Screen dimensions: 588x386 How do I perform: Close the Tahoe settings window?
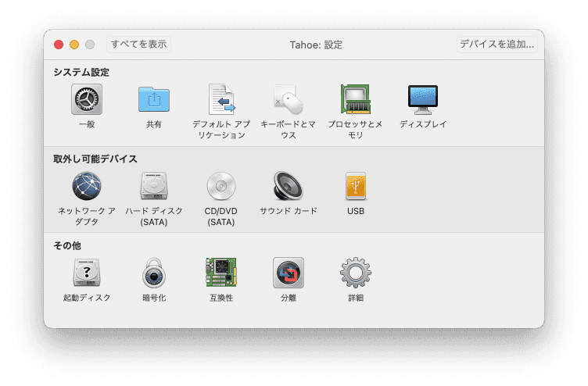pyautogui.click(x=59, y=45)
